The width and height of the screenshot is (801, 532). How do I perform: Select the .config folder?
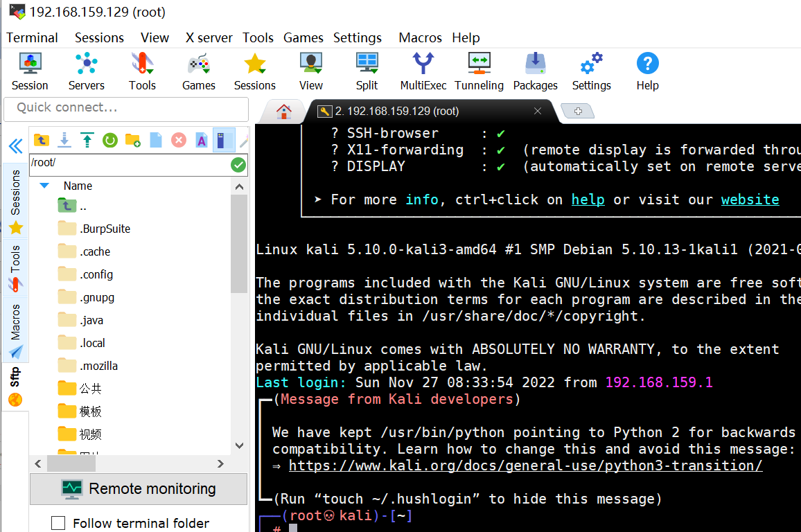click(86, 275)
